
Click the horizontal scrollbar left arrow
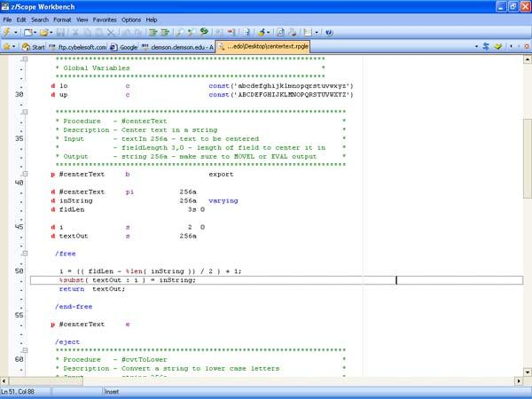(x=4, y=381)
